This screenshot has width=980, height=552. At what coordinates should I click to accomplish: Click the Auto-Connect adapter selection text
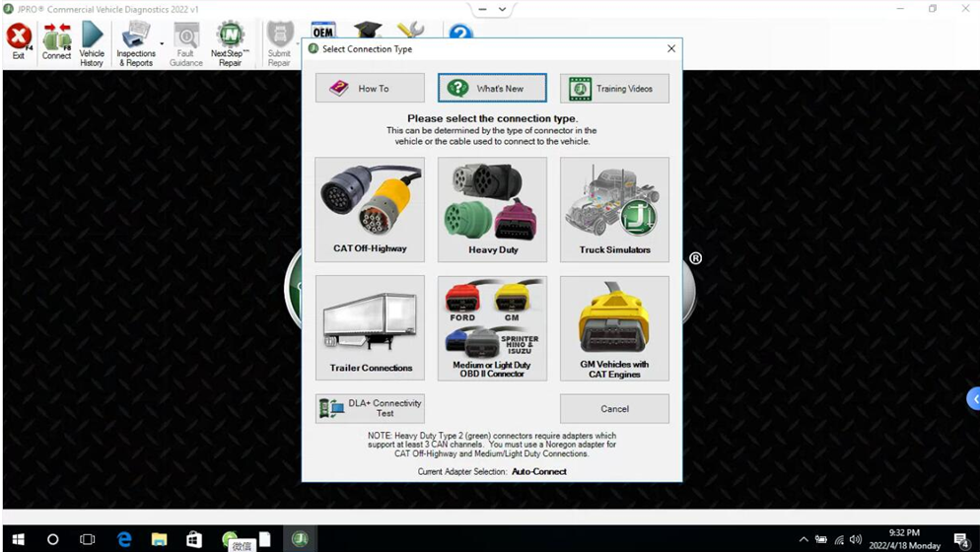[x=538, y=471]
